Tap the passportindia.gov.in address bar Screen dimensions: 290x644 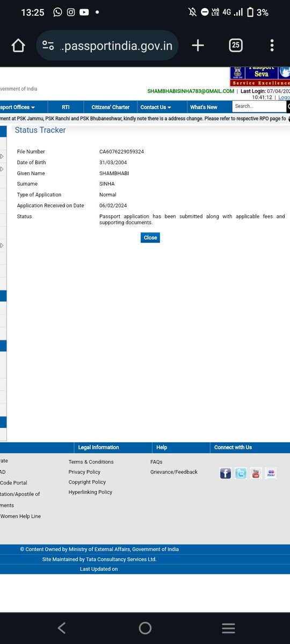click(107, 46)
